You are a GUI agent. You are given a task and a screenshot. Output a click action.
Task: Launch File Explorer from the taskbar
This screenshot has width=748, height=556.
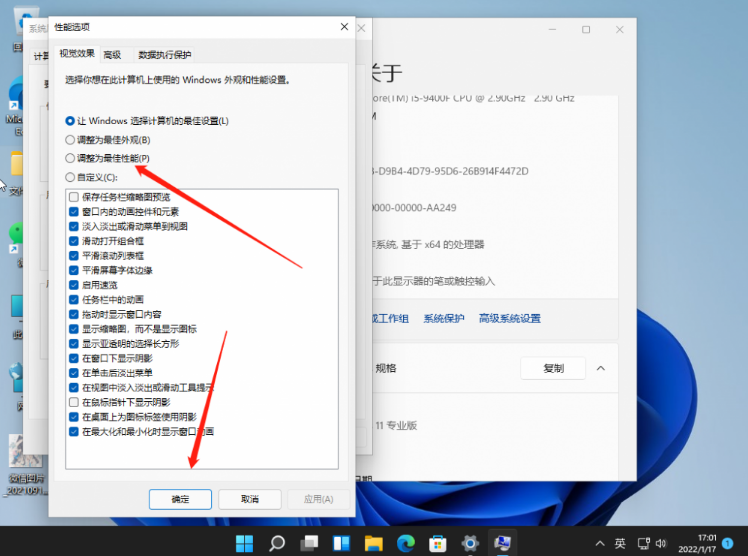(x=374, y=543)
